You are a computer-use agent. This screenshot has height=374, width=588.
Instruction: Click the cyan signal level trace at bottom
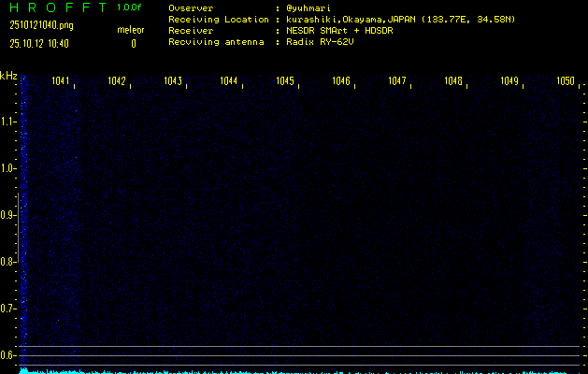pyautogui.click(x=300, y=371)
